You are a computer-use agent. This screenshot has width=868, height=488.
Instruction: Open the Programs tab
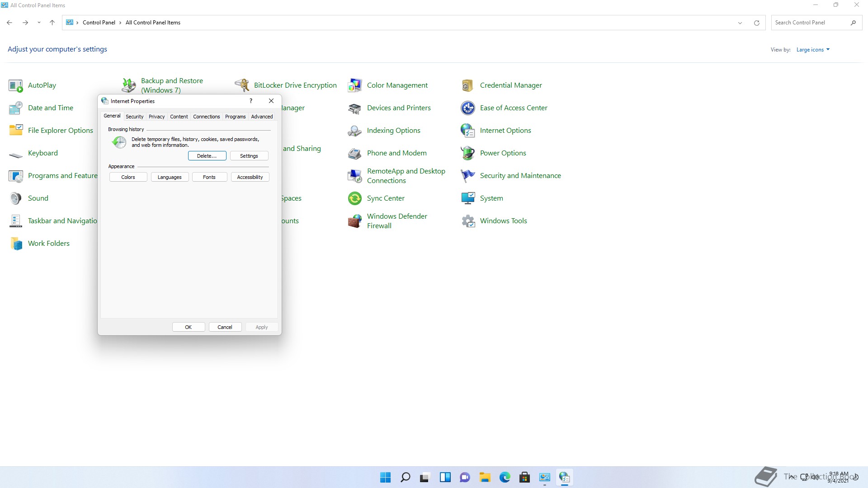235,117
